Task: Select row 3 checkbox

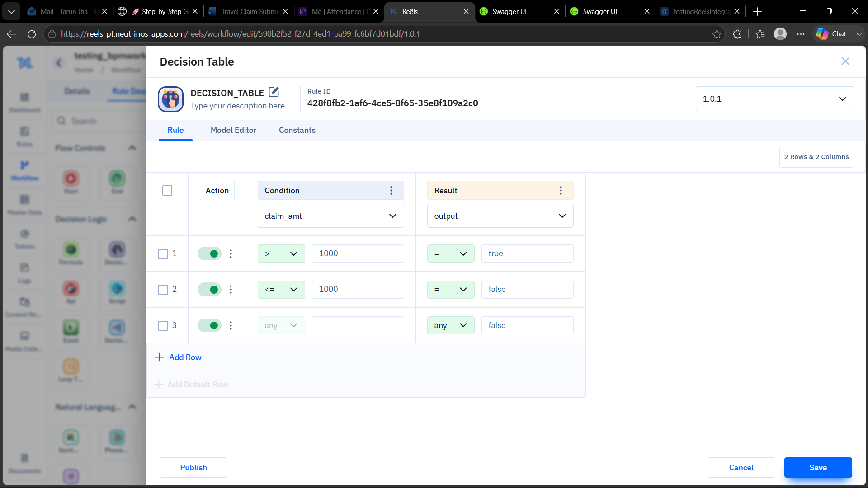Action: click(163, 326)
